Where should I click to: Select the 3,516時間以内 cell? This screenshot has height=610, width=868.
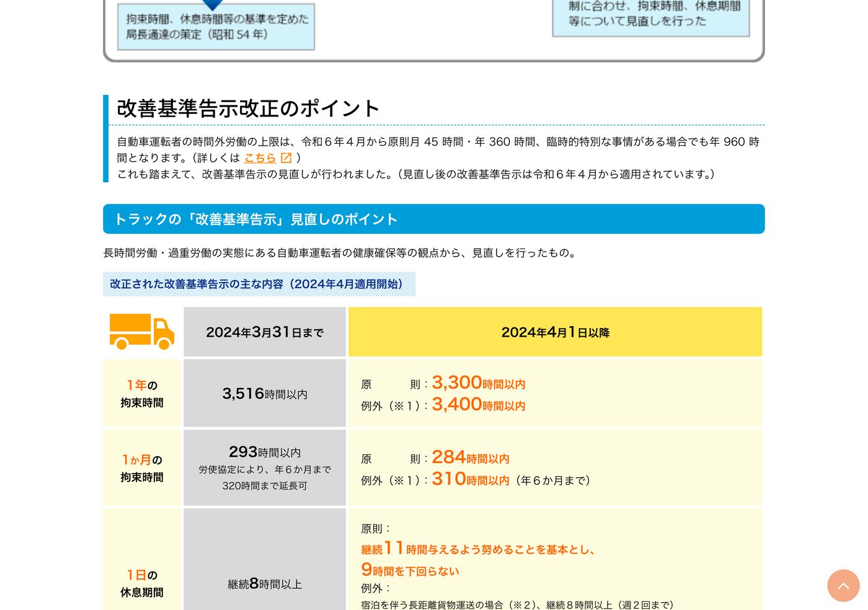(x=265, y=394)
